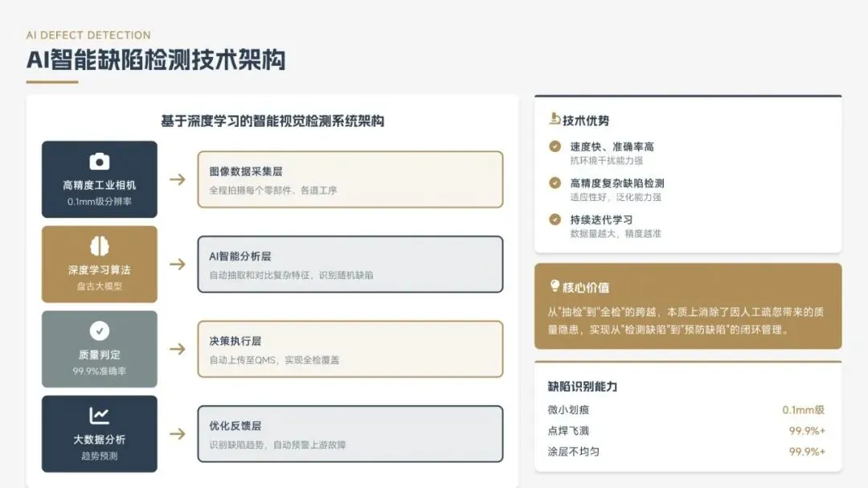
Task: Click the arrow pointing to 图像数据采集层
Action: pos(178,178)
